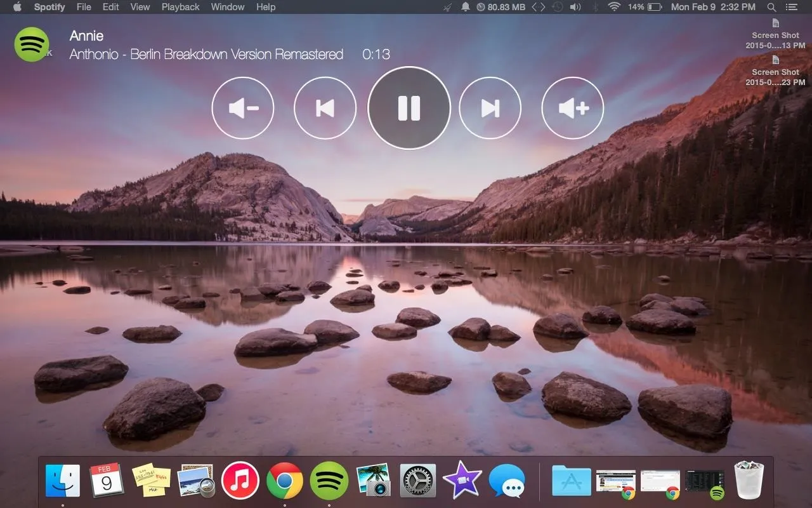
Task: Open the volume speaker menu bar icon
Action: click(575, 7)
